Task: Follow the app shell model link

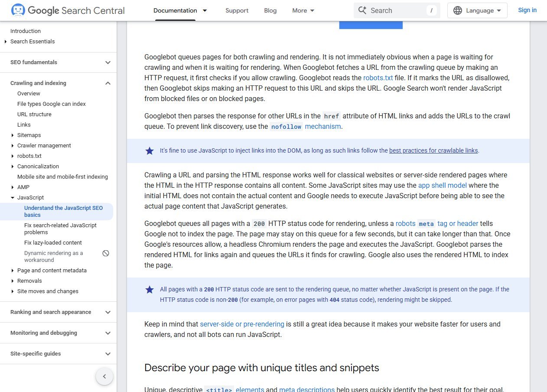Action: 443,186
